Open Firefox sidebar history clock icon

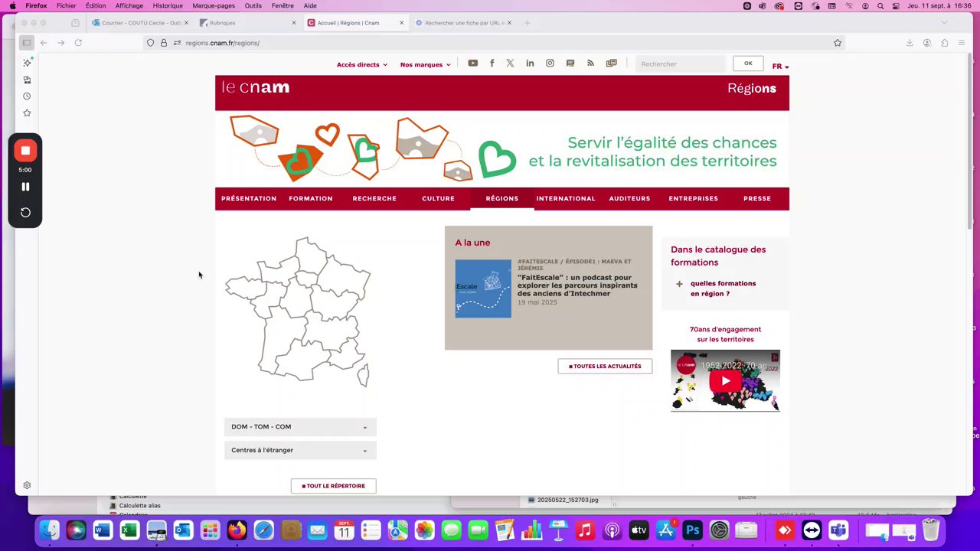(x=27, y=96)
